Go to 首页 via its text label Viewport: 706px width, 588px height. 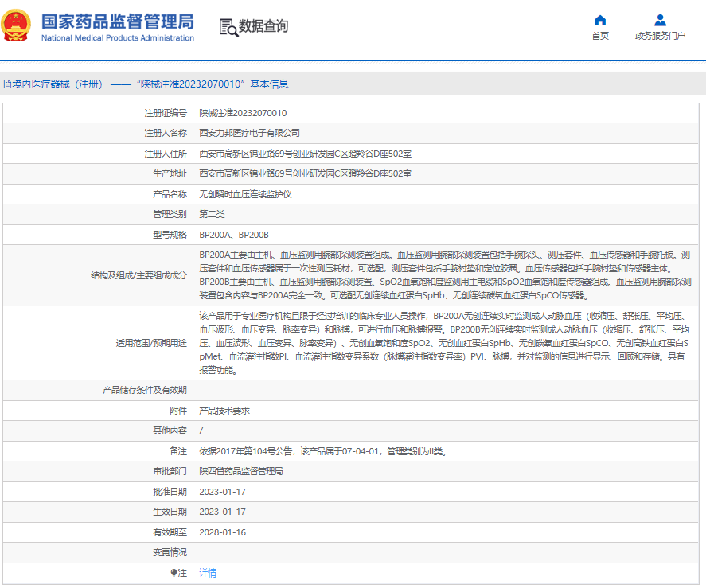[600, 36]
